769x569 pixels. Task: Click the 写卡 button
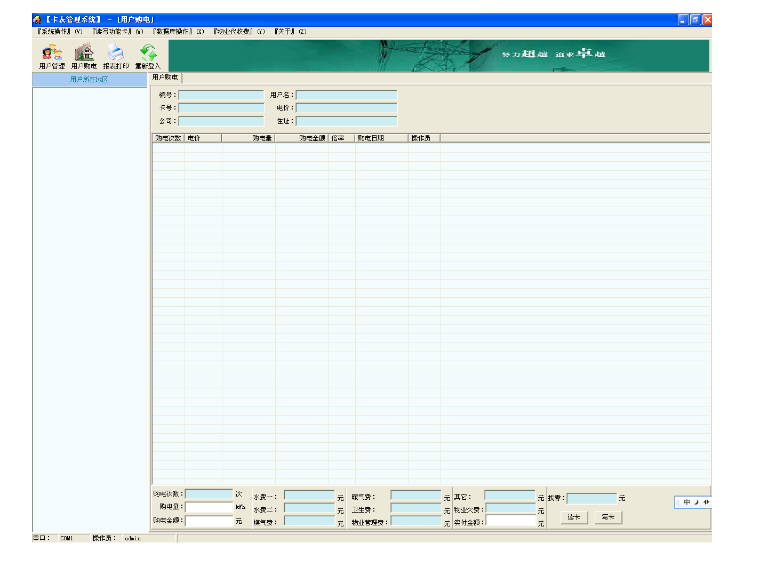click(607, 517)
